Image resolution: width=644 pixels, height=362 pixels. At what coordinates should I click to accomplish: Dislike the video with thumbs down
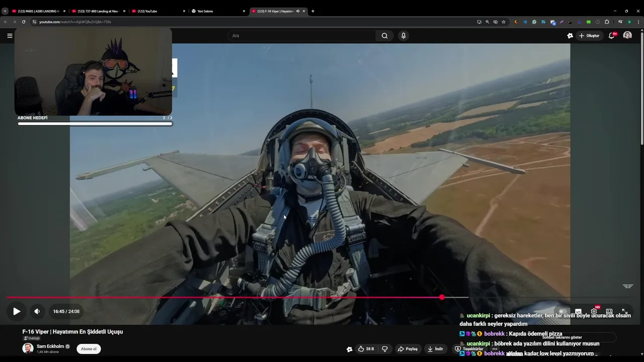point(385,349)
